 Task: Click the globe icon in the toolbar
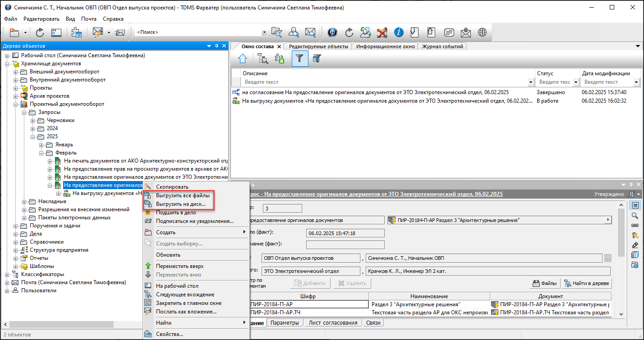coord(483,32)
